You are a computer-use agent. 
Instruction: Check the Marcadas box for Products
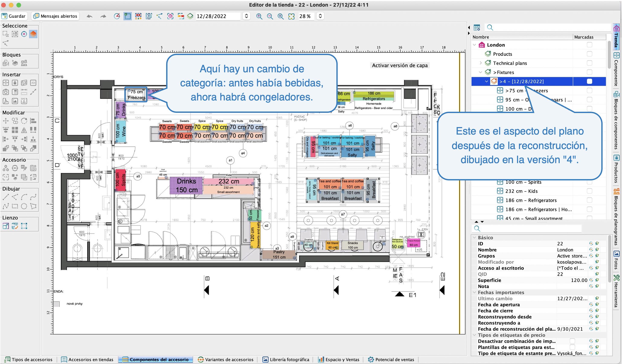[x=589, y=54]
